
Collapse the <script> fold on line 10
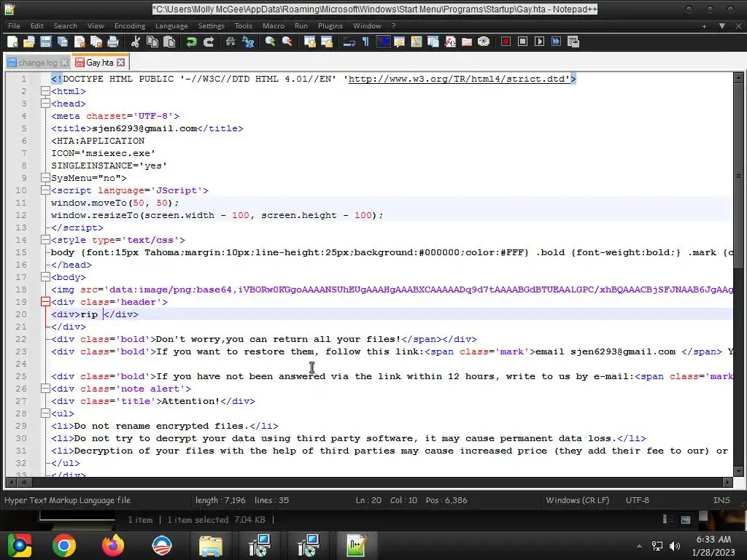pyautogui.click(x=45, y=190)
